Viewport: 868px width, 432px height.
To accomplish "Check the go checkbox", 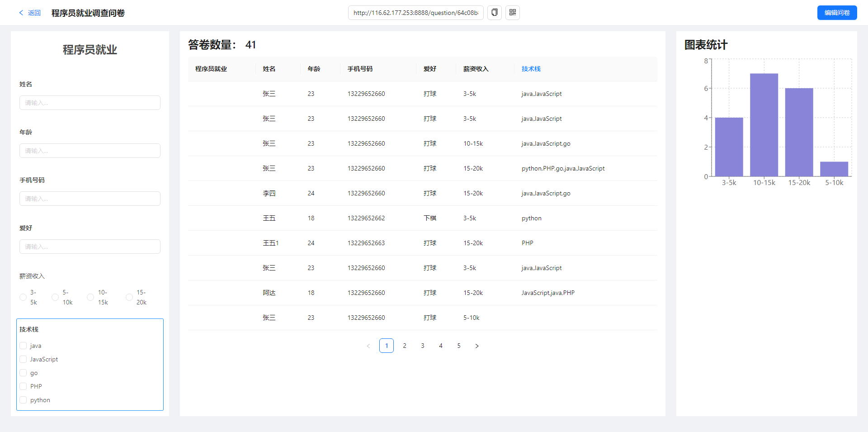I will [23, 373].
